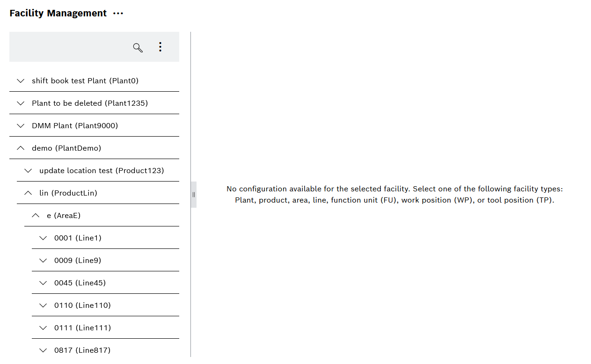The width and height of the screenshot is (591, 364).
Task: Expand Plant to be deleted (Plant1235)
Action: point(20,103)
